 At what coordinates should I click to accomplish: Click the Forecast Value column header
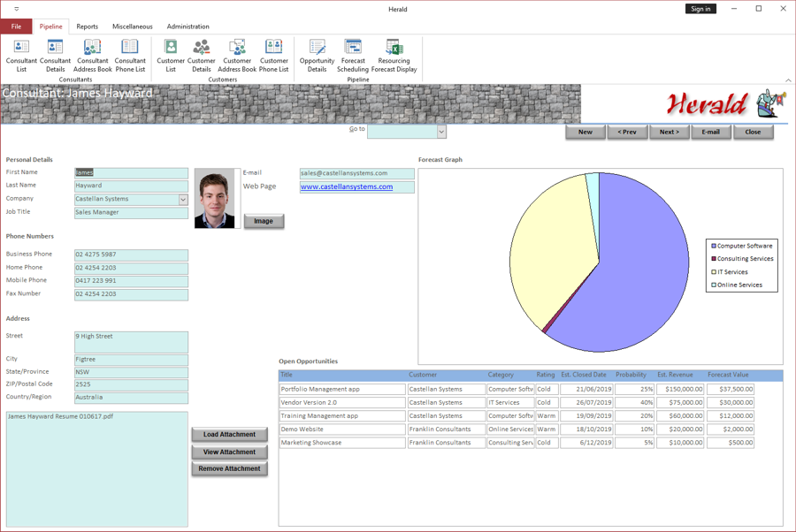click(x=728, y=375)
